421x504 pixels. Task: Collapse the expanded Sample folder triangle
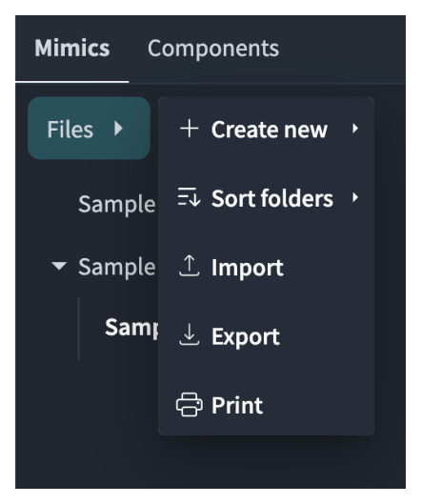pyautogui.click(x=59, y=266)
